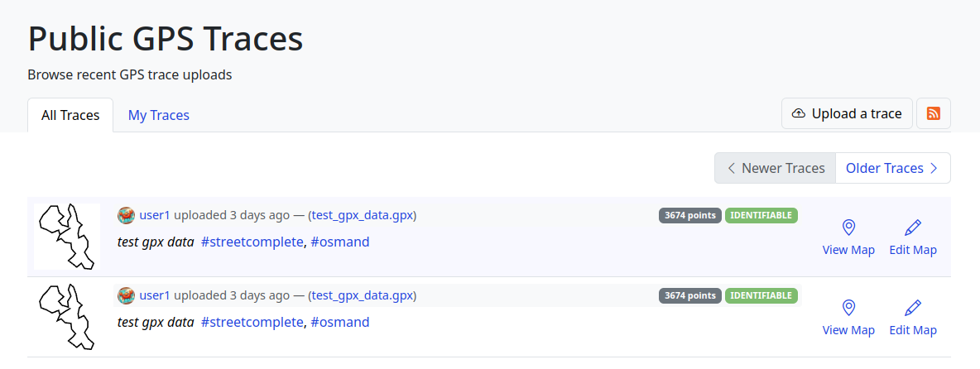This screenshot has width=980, height=369.
Task: Click View Map pin icon for second trace
Action: (848, 308)
